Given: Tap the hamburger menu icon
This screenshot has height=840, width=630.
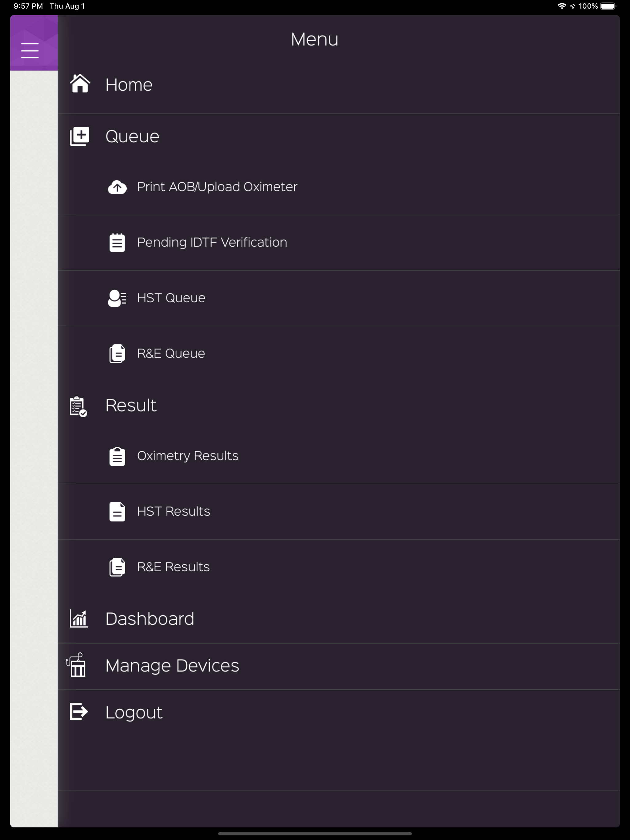Looking at the screenshot, I should tap(30, 50).
